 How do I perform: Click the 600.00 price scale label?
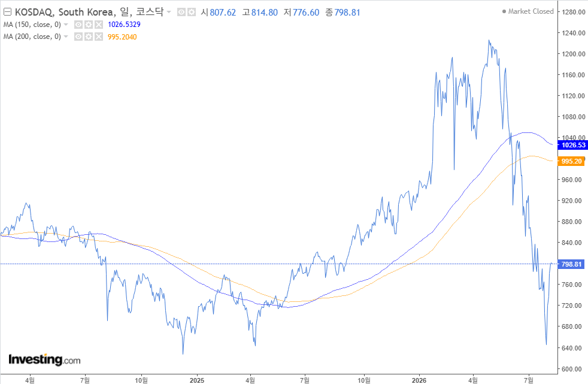tap(572, 370)
